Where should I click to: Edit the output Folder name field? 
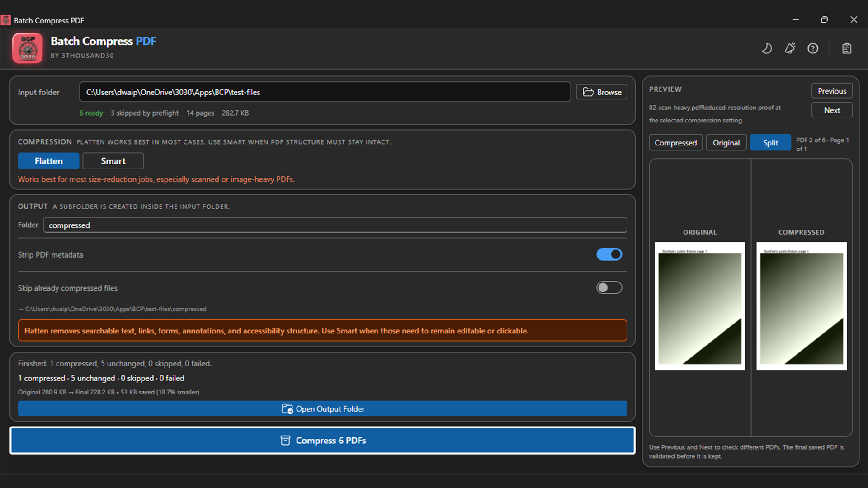point(335,225)
